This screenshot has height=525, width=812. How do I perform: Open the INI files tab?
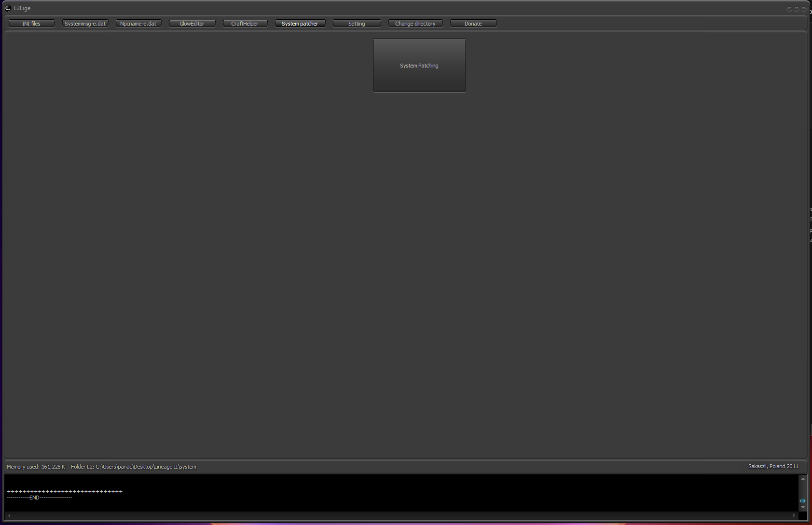31,24
